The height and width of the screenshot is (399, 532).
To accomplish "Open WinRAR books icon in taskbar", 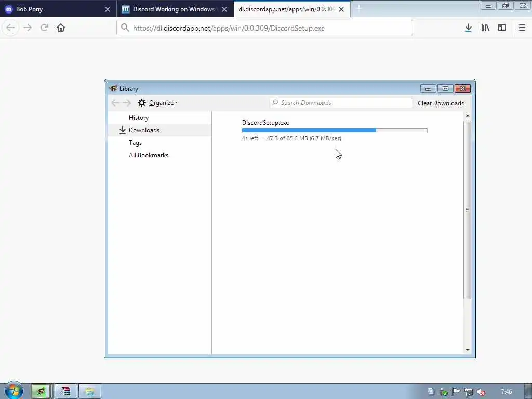I will tap(66, 392).
